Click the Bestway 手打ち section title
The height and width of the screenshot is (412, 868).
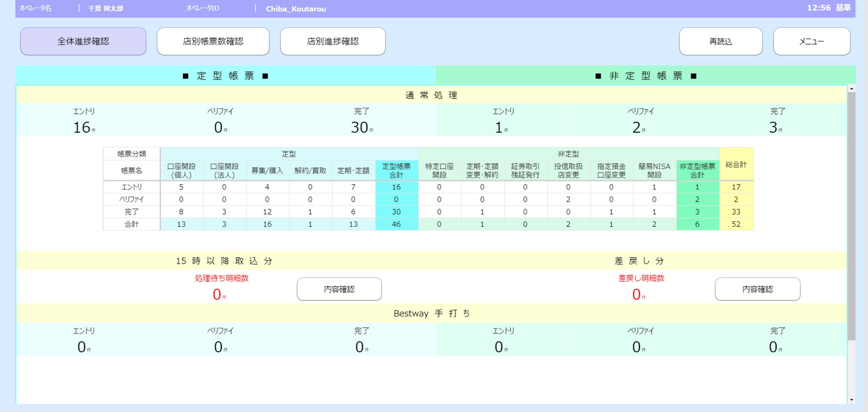point(432,314)
